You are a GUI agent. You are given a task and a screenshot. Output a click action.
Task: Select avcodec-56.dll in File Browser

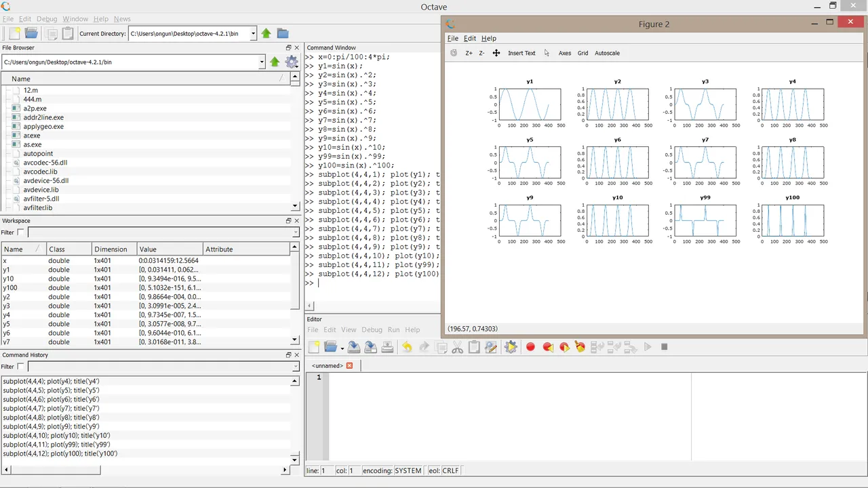(45, 163)
